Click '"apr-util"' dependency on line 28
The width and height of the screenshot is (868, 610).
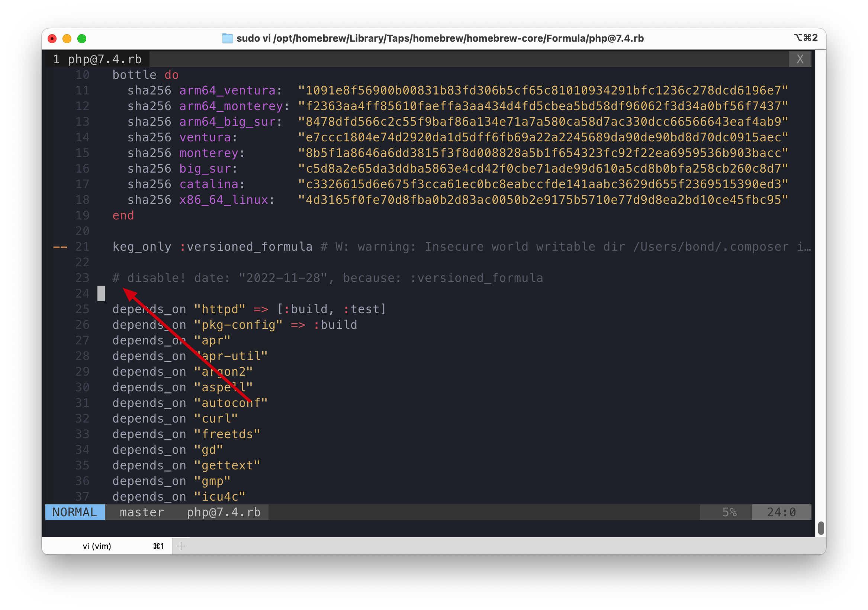(x=231, y=356)
